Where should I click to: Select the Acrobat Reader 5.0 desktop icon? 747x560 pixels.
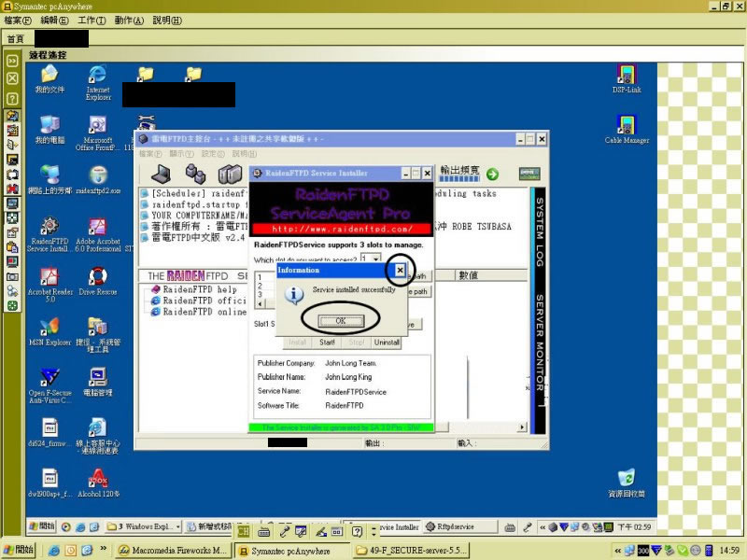pos(50,285)
